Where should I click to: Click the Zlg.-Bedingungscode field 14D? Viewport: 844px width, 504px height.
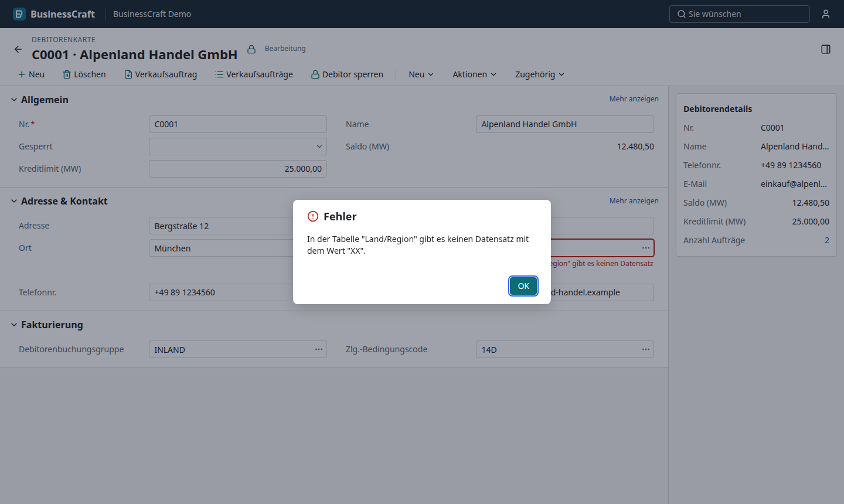(565, 349)
